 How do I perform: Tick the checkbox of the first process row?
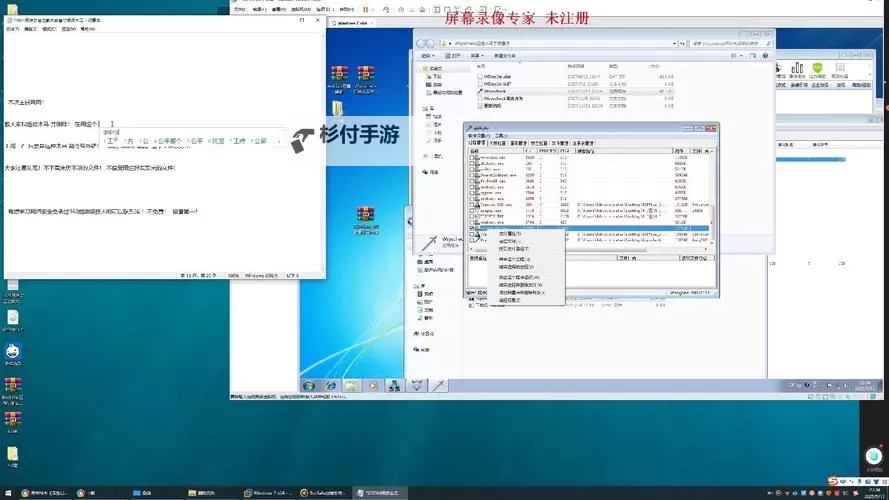[x=472, y=157]
